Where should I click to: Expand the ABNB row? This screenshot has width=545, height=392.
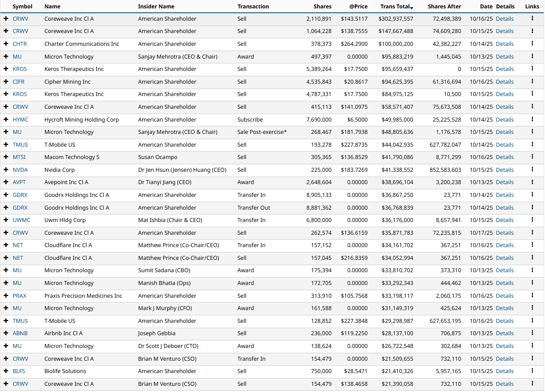6,333
